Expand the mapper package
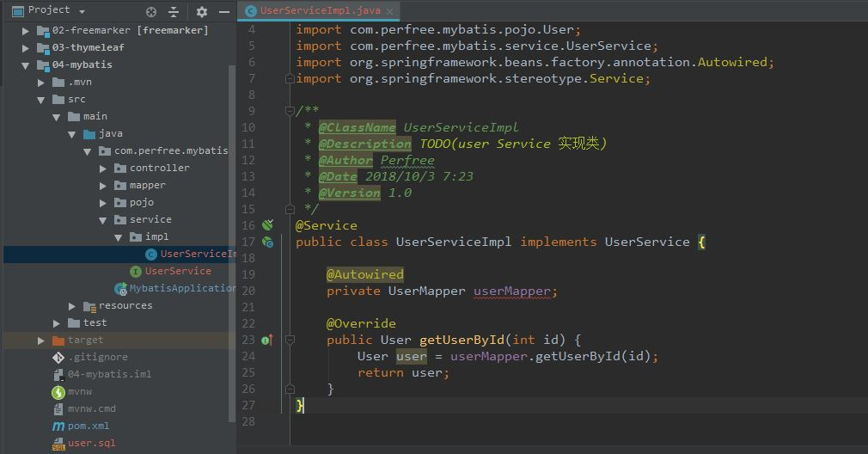This screenshot has height=454, width=868. point(102,186)
